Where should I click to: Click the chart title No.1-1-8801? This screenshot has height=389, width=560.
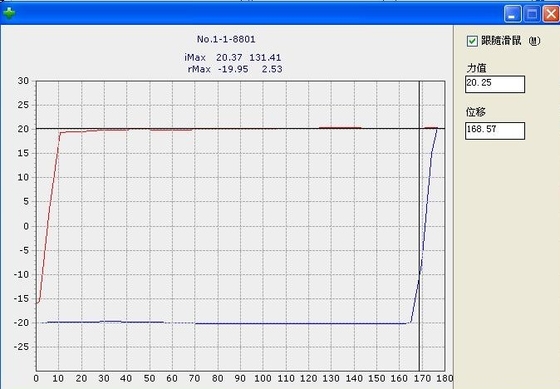(x=226, y=39)
